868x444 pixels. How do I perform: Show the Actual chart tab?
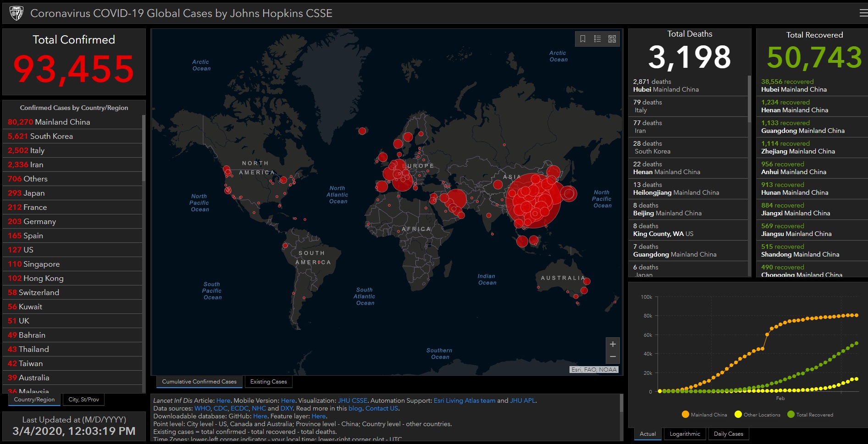pos(648,434)
